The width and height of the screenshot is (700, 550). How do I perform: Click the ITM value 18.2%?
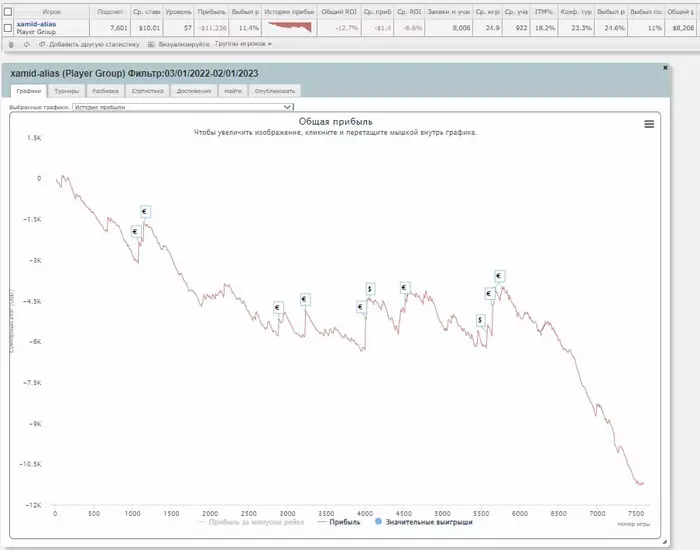coord(546,28)
